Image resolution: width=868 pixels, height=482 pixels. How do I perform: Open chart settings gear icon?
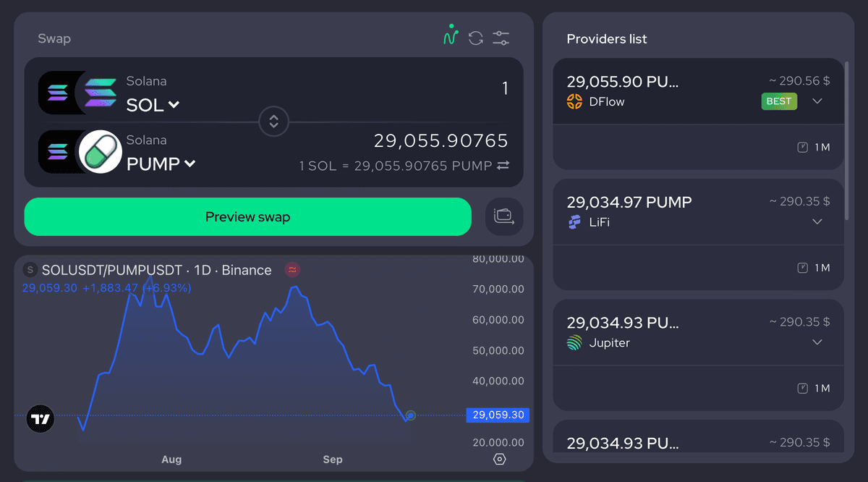point(499,460)
